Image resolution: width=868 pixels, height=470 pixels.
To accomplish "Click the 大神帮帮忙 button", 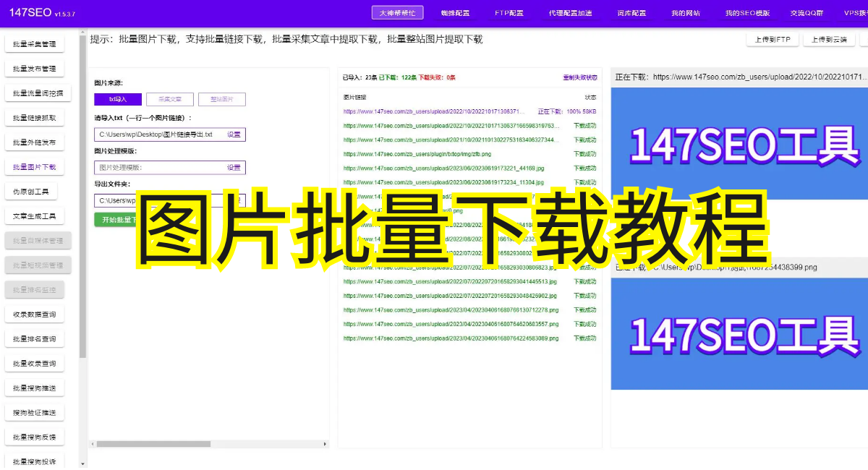I will 397,13.
